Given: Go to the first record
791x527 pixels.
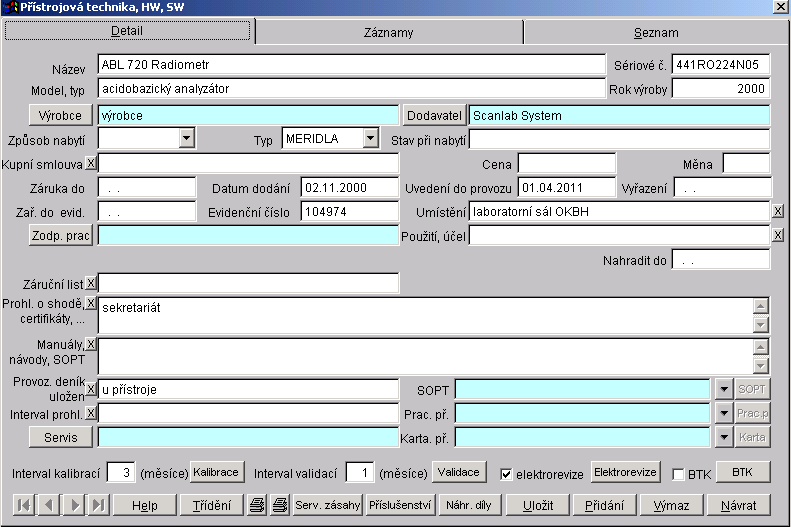Looking at the screenshot, I should tap(23, 505).
